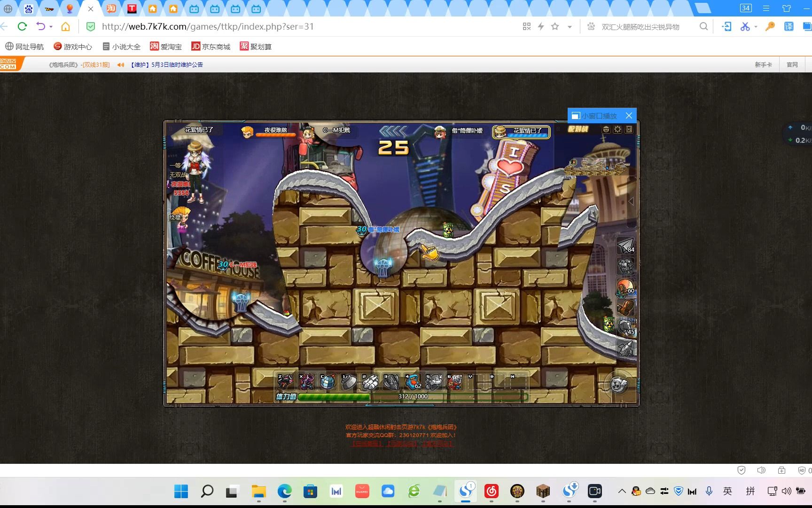Open the 小说大全 bookmark

(x=122, y=47)
